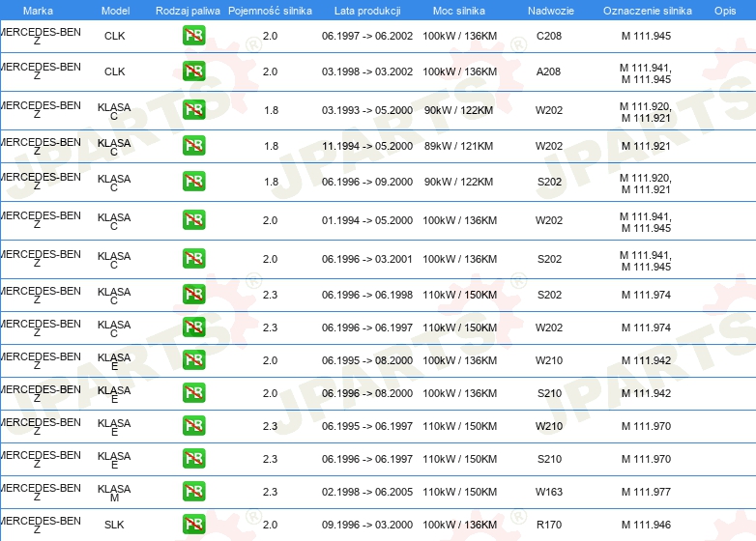Click the fuel icon in the SLK R170 row

[x=193, y=525]
